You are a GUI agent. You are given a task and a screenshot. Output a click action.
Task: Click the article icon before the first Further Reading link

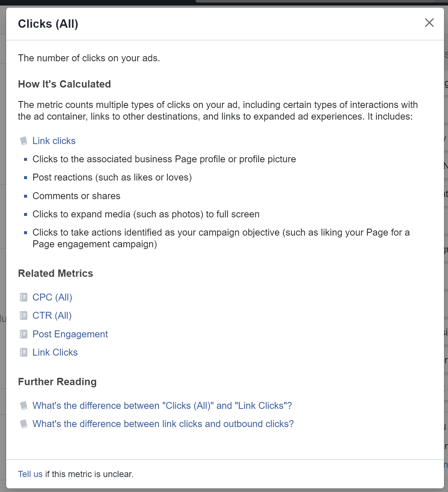(24, 406)
